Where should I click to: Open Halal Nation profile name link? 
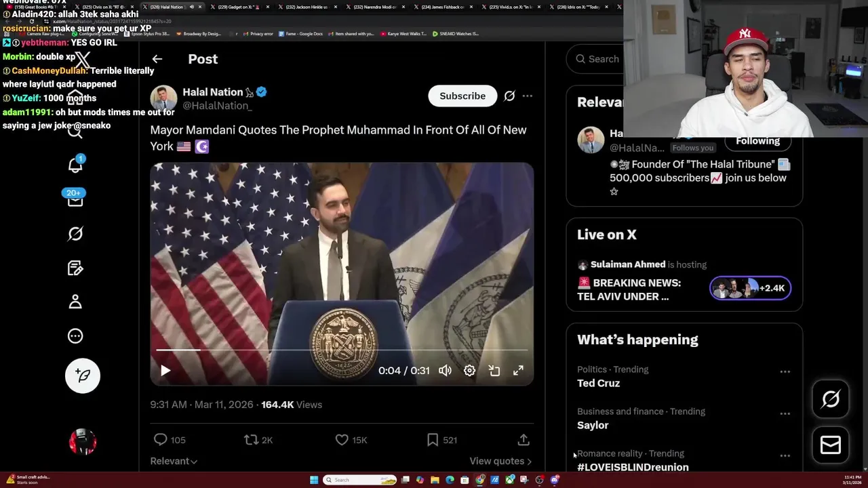(x=213, y=92)
